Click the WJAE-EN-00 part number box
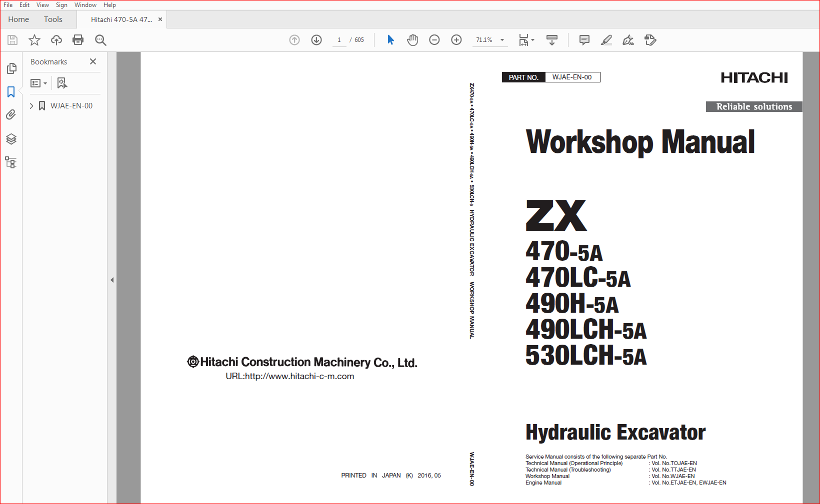The width and height of the screenshot is (820, 504). (572, 77)
